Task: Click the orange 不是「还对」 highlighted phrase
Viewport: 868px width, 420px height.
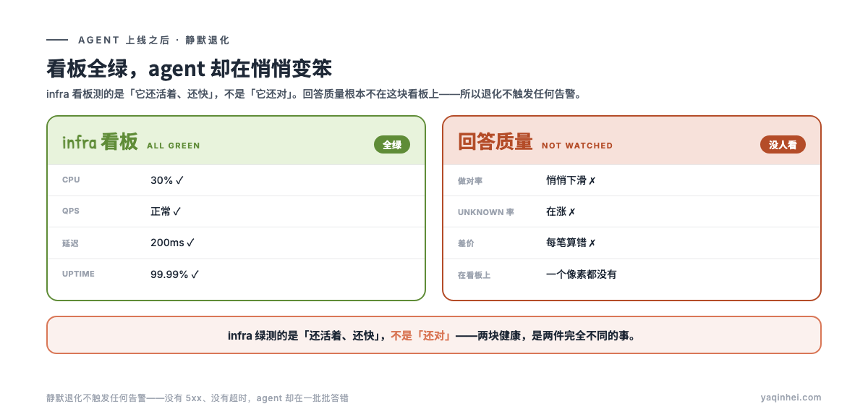Action: click(422, 335)
